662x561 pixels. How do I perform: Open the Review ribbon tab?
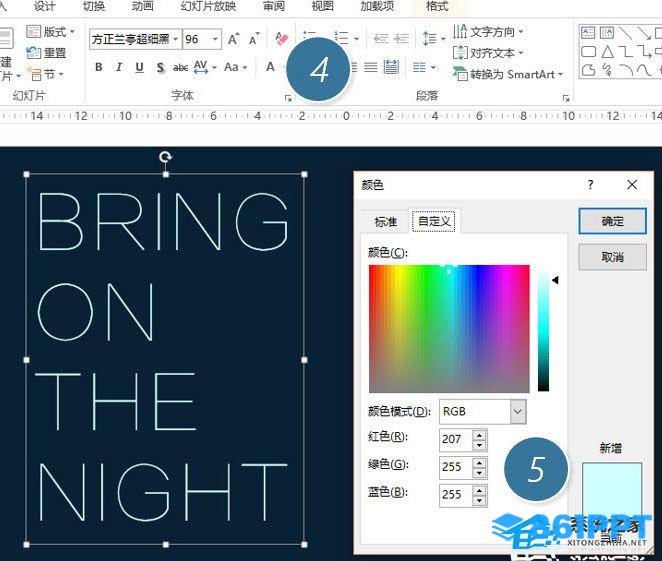[x=274, y=6]
